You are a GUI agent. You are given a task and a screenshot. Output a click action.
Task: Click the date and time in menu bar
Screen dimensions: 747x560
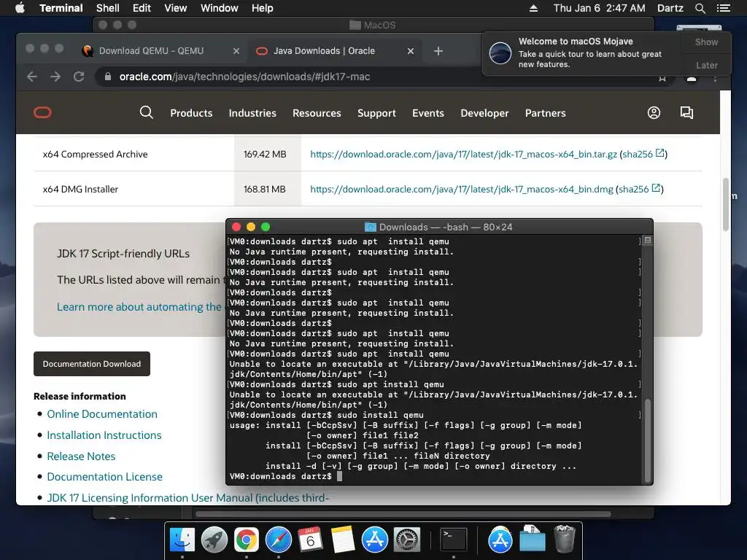pyautogui.click(x=600, y=8)
